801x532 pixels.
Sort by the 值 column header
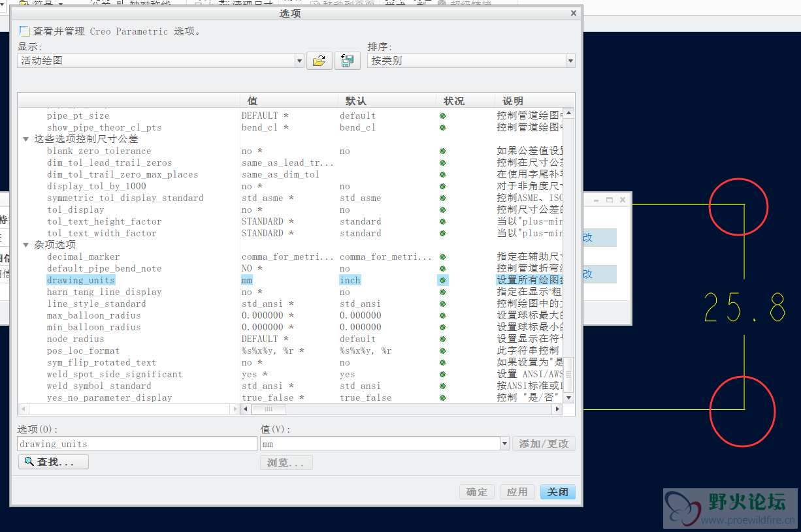pos(289,101)
